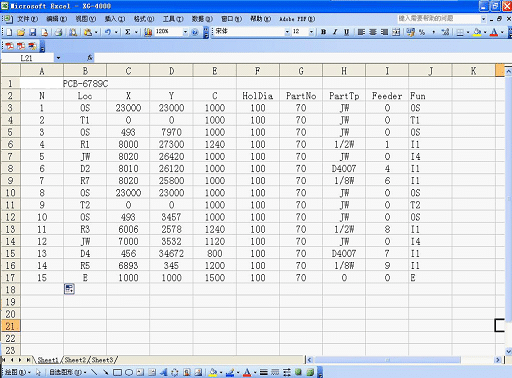This screenshot has width=512, height=378.
Task: Select the cell containing PCB-6789C
Action: (85, 83)
